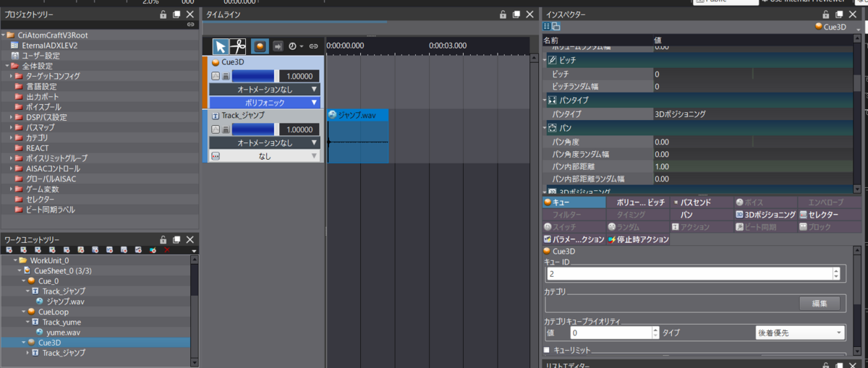Select the arrow pointer tool in timeline

[221, 46]
